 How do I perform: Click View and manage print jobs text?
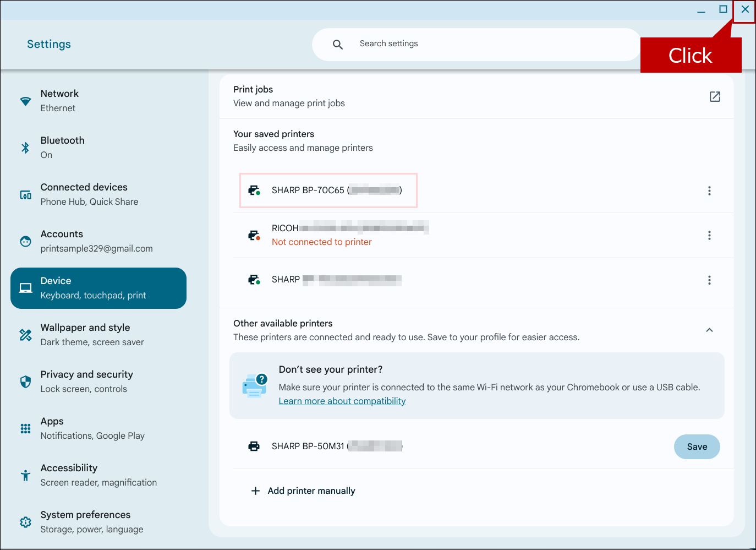click(289, 103)
